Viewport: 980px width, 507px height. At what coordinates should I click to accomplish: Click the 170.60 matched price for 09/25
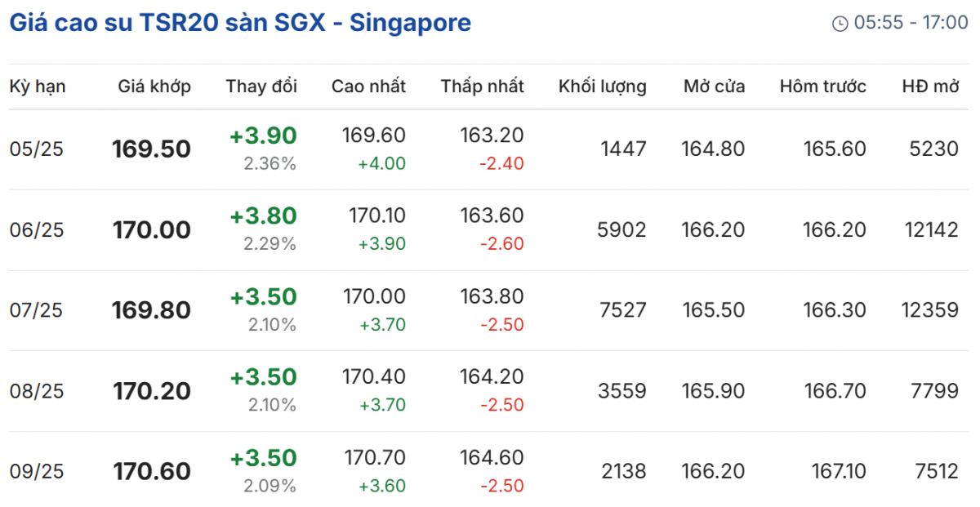click(x=152, y=471)
